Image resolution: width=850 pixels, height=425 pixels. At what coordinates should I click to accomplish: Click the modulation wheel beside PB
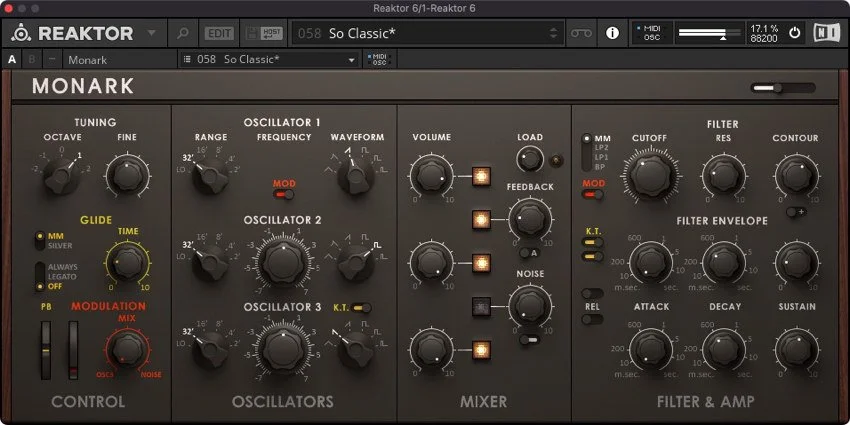pyautogui.click(x=73, y=350)
